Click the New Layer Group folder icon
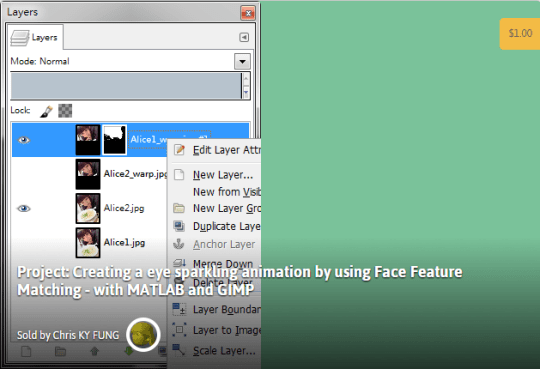 click(x=179, y=208)
